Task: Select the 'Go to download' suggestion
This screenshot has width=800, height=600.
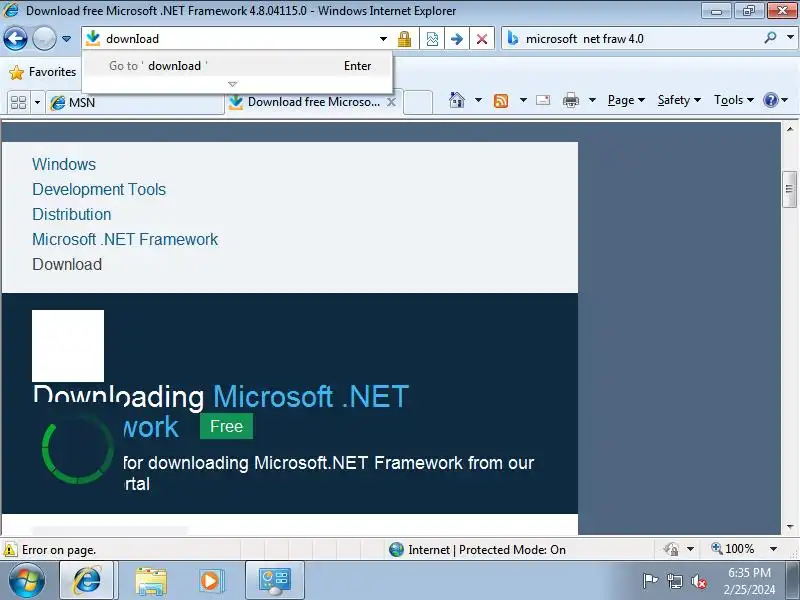Action: coord(238,66)
